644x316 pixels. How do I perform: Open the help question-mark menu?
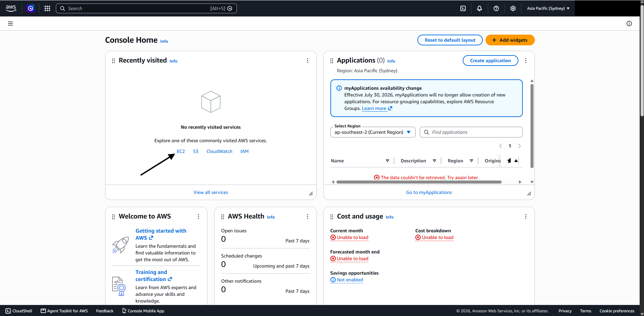496,8
